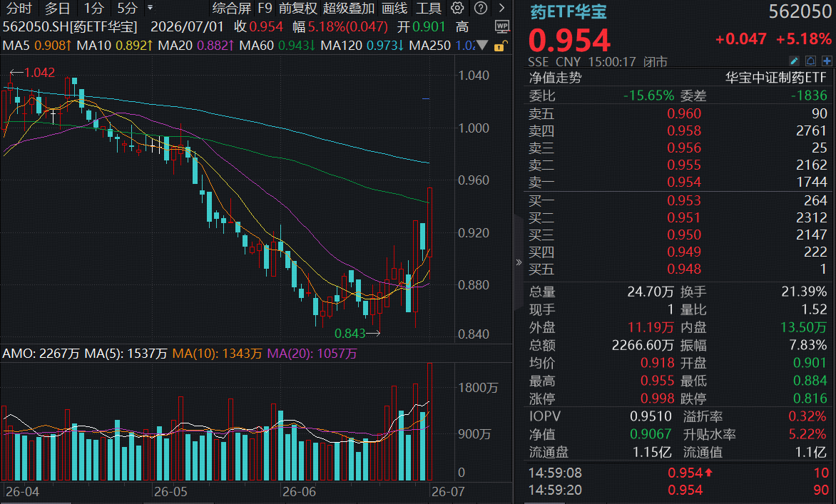Collapse the quote side panel arrows
Viewport: 836px width, 504px height.
click(519, 262)
